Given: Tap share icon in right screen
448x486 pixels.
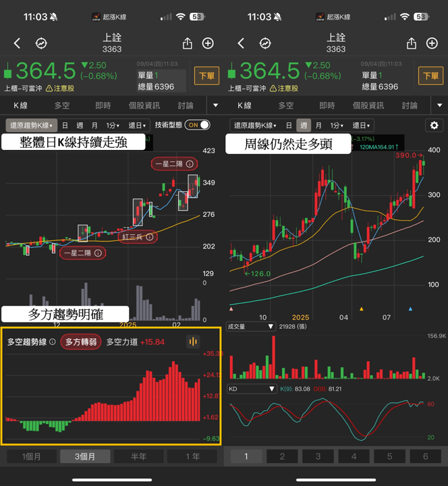Looking at the screenshot, I should coord(412,43).
